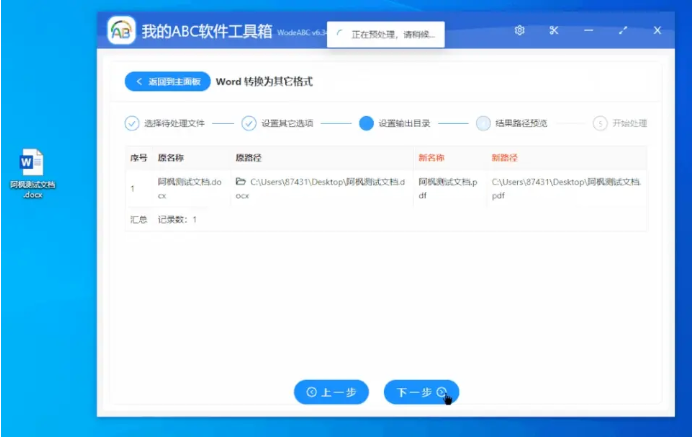This screenshot has width=693, height=437.
Task: Click the 返回到主面板 back button
Action: (168, 81)
